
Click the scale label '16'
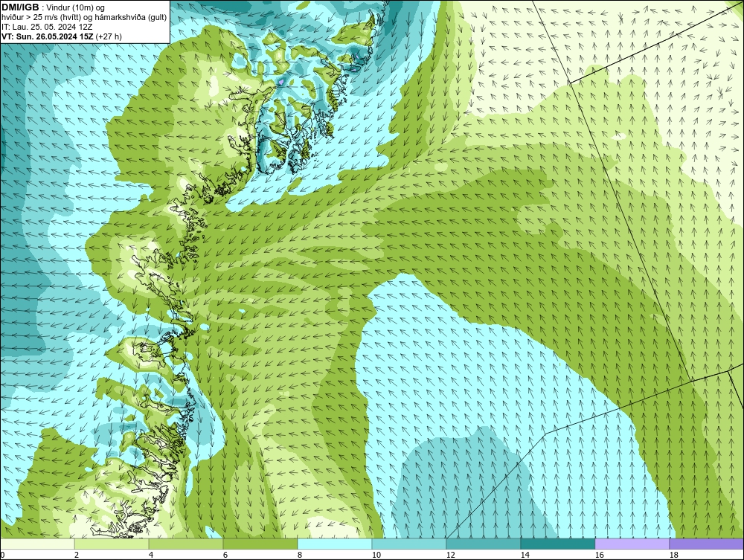(599, 555)
